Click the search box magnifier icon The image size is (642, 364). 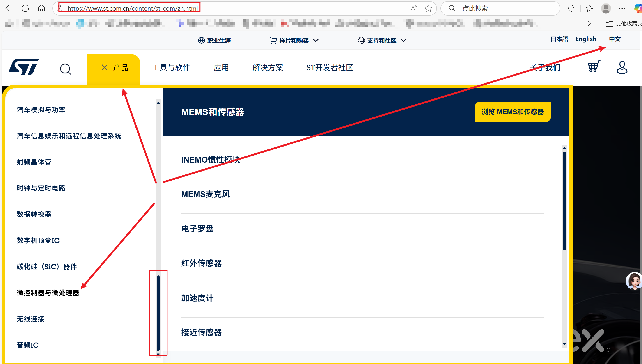(452, 8)
